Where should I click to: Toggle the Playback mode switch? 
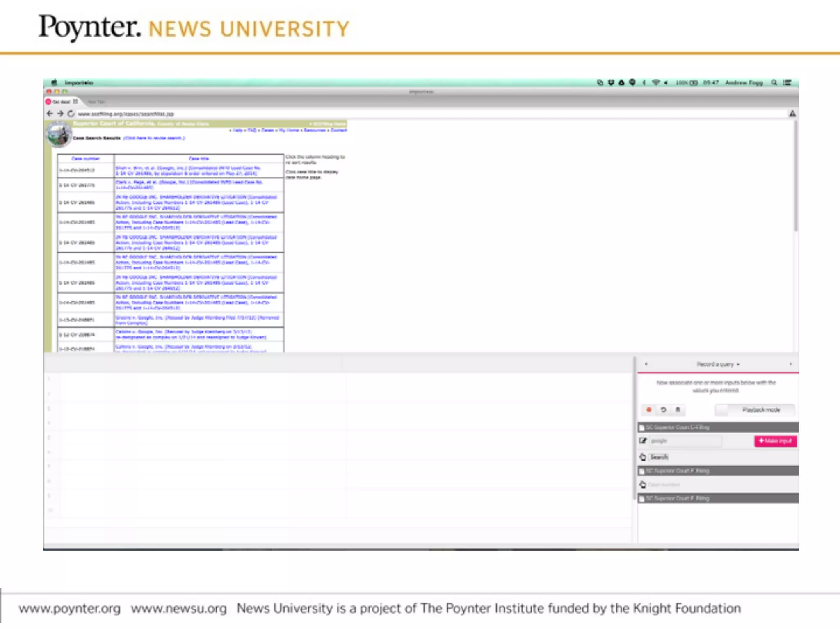(755, 410)
